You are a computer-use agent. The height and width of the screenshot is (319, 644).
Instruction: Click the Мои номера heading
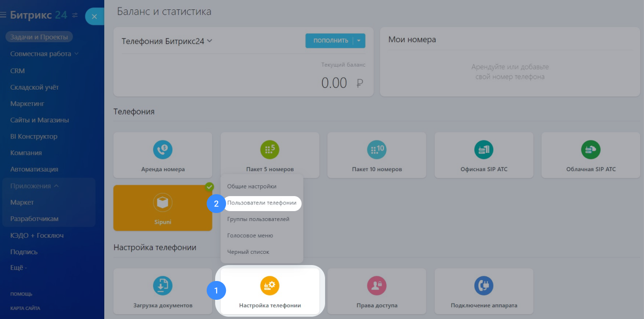tap(412, 40)
